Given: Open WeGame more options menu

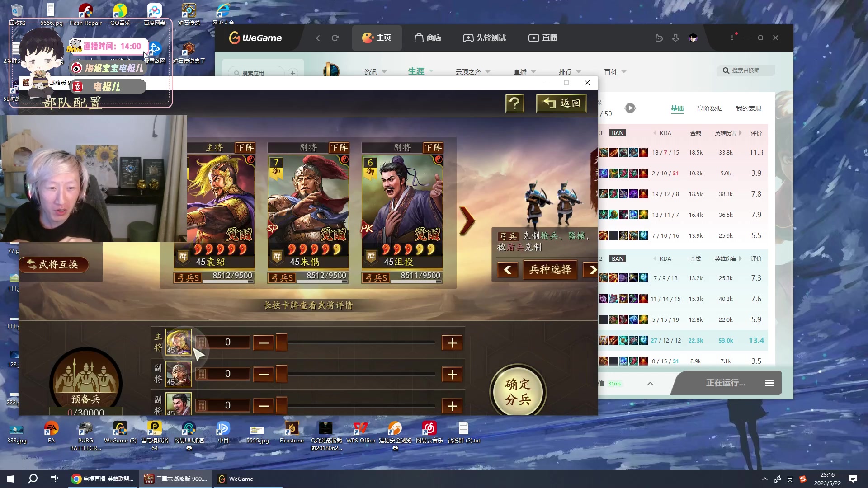Looking at the screenshot, I should tap(732, 38).
